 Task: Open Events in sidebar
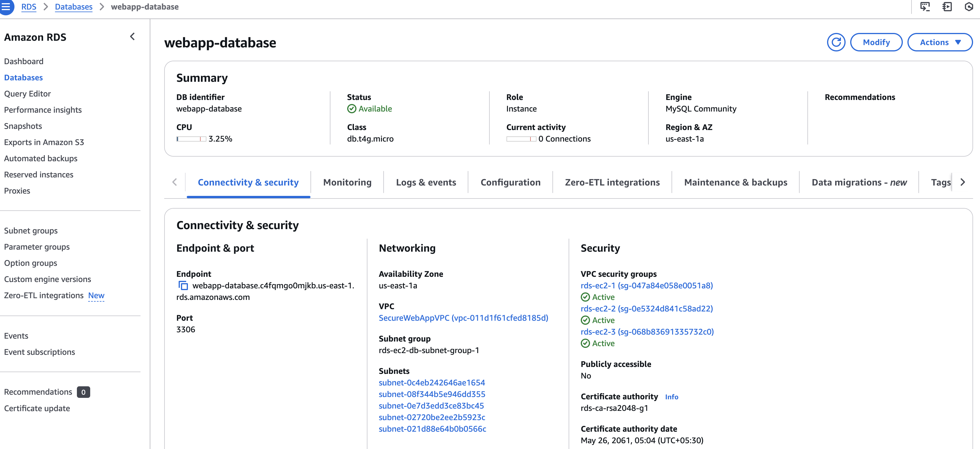pyautogui.click(x=16, y=336)
